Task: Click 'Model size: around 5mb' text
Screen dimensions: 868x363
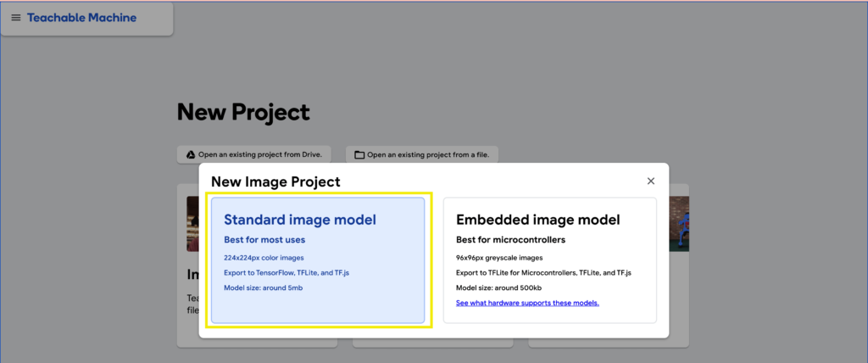Action: (x=264, y=288)
